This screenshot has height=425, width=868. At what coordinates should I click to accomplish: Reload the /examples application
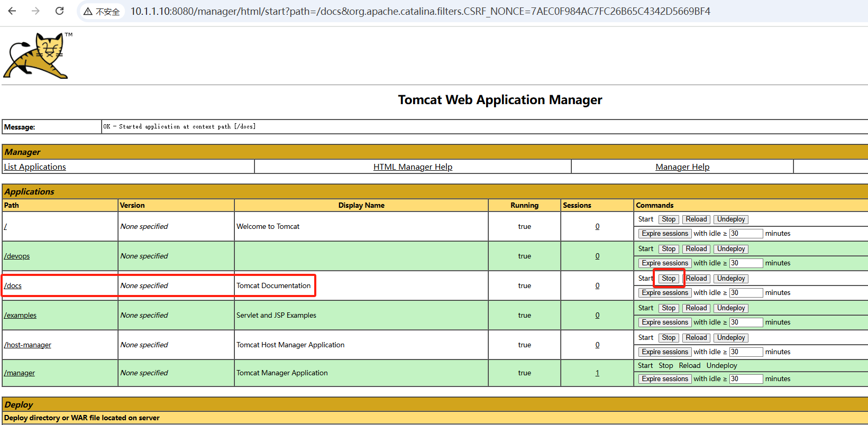tap(696, 308)
